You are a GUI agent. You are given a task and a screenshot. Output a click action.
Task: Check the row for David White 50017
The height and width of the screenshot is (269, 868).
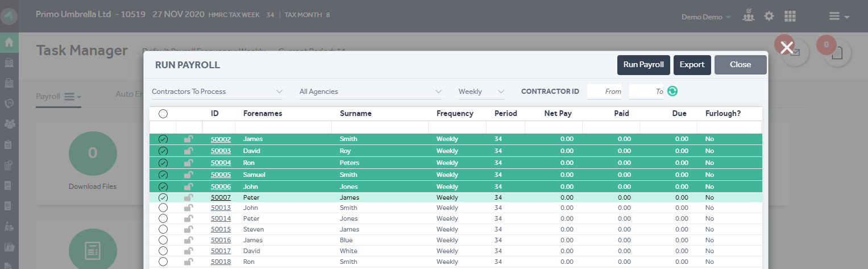click(x=163, y=251)
